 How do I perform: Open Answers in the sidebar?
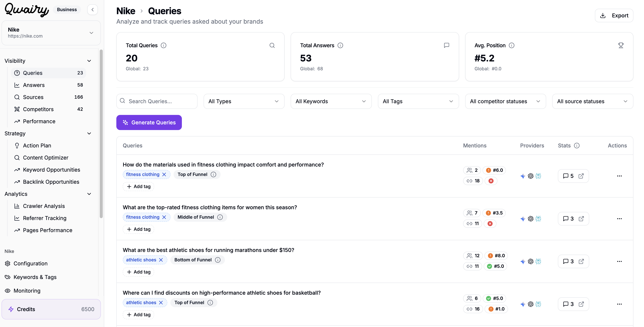tap(48, 85)
